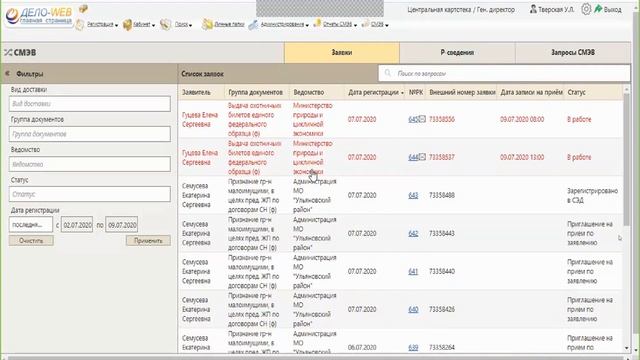The width and height of the screenshot is (640, 360).
Task: Click the Применить button
Action: click(148, 240)
